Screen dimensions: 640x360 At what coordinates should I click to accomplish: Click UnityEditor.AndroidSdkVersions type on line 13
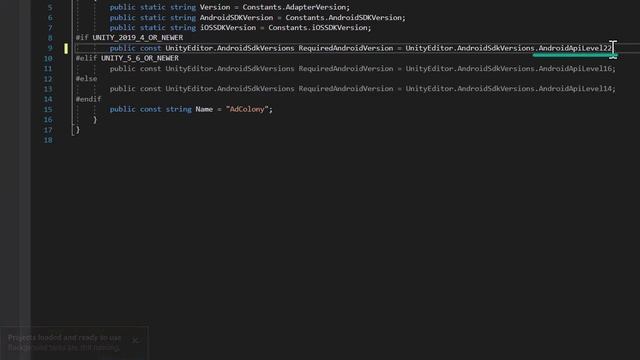[229, 89]
